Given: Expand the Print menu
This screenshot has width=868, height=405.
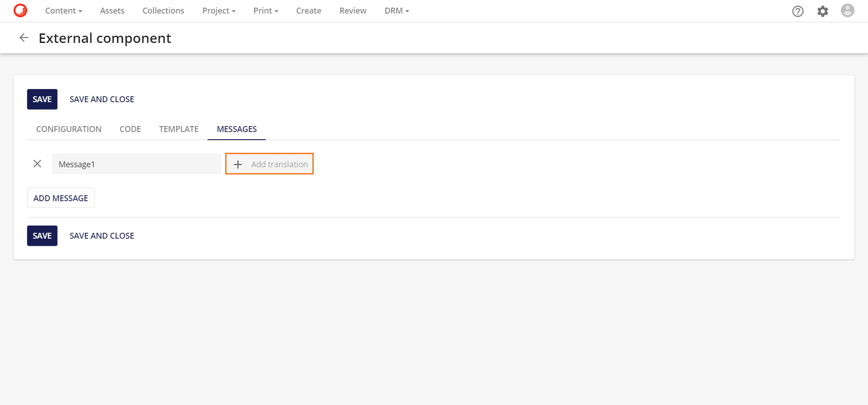Looking at the screenshot, I should click(x=266, y=11).
